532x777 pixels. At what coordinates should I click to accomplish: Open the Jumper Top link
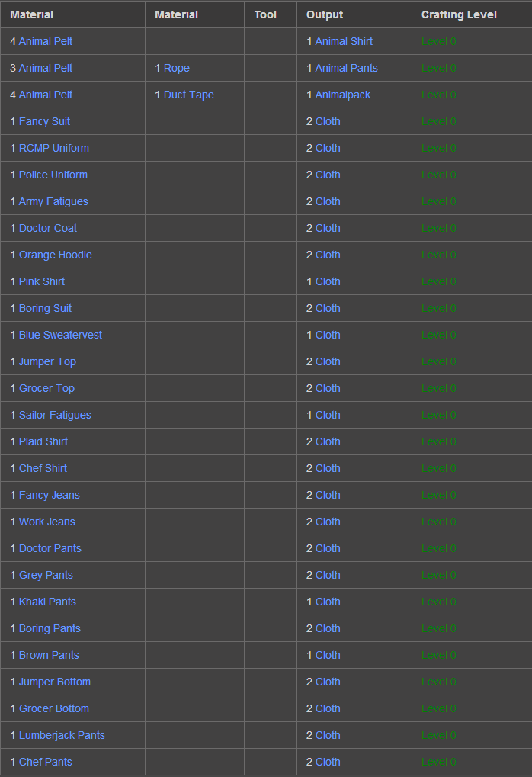point(47,362)
